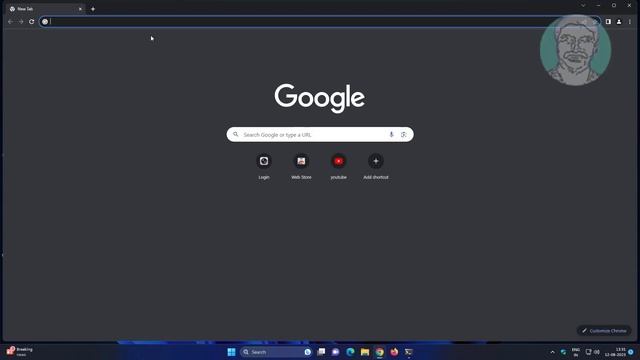Screen dimensions: 640x360
Task: Click the site info icon in address bar
Action: click(45, 22)
